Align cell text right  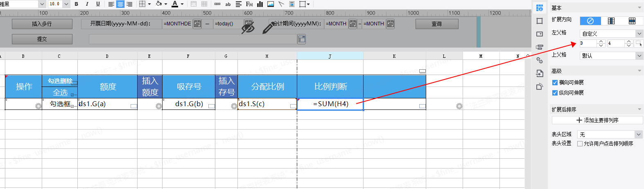[x=129, y=4]
